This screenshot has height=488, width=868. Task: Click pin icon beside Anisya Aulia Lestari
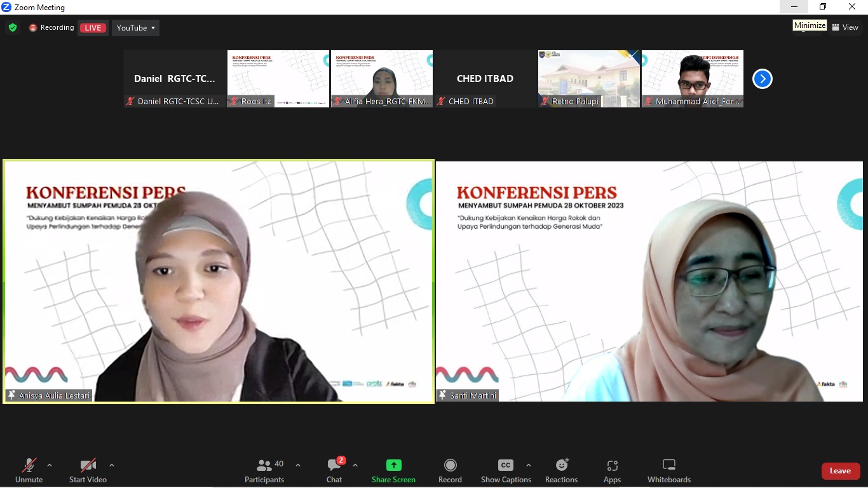pyautogui.click(x=11, y=395)
